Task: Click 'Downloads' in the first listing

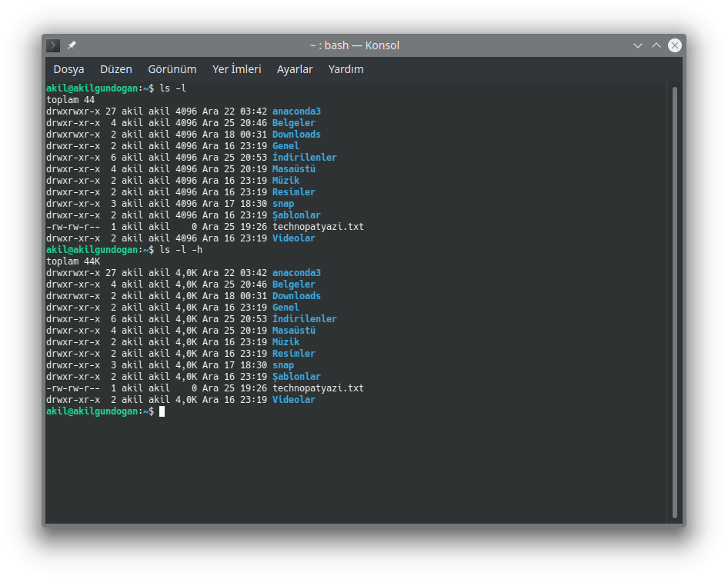Action: pyautogui.click(x=297, y=135)
